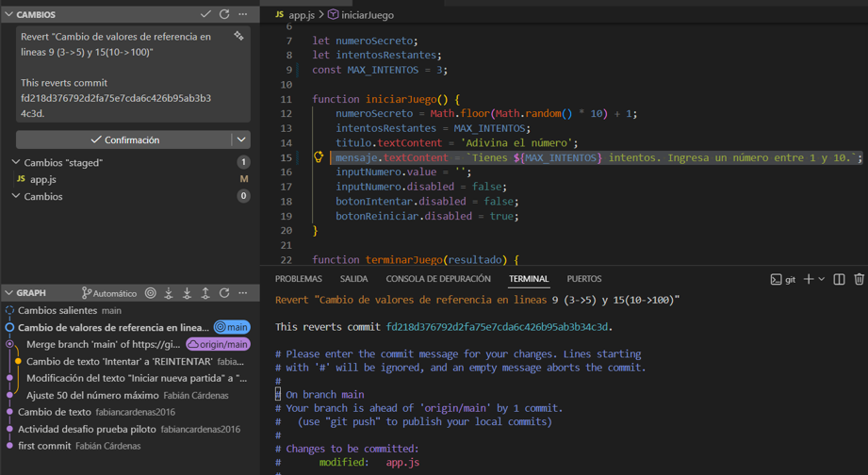This screenshot has width=868, height=475.
Task: Click the lightbulb code action icon on line 15
Action: [319, 156]
